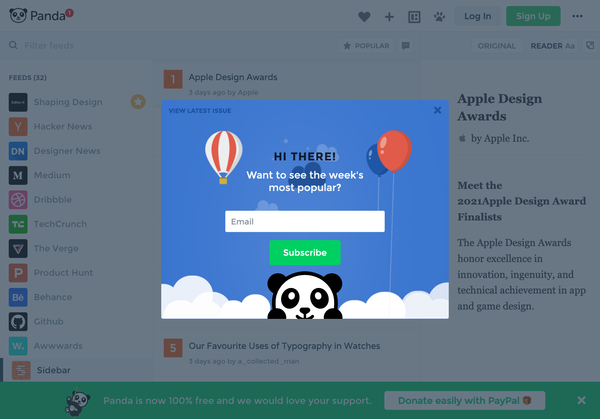600x419 pixels.
Task: Open favorites with the heart icon
Action: (364, 16)
